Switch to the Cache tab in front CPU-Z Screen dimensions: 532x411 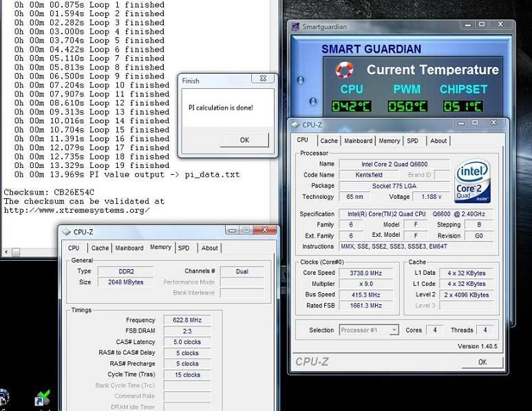pyautogui.click(x=329, y=141)
